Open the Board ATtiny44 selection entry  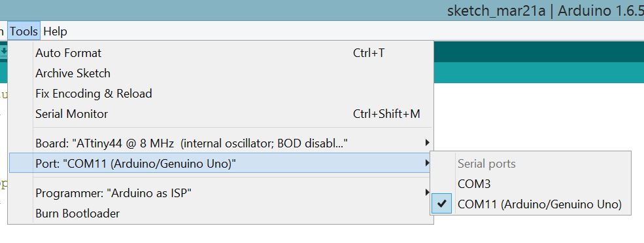220,143
